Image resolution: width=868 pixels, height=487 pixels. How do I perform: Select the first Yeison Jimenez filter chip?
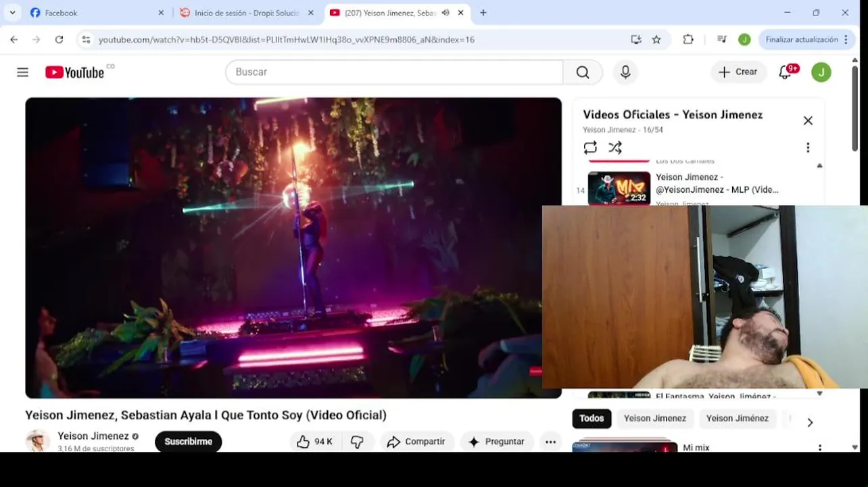(x=655, y=419)
